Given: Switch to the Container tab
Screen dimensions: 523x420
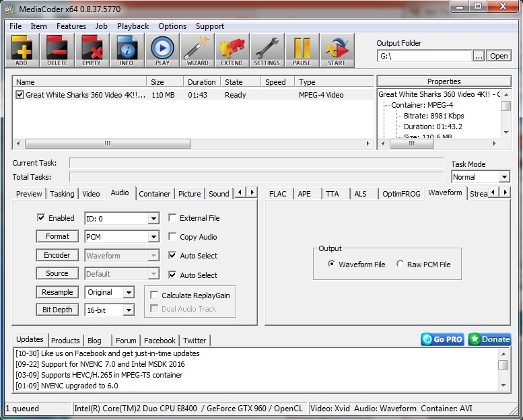Looking at the screenshot, I should click(x=154, y=194).
